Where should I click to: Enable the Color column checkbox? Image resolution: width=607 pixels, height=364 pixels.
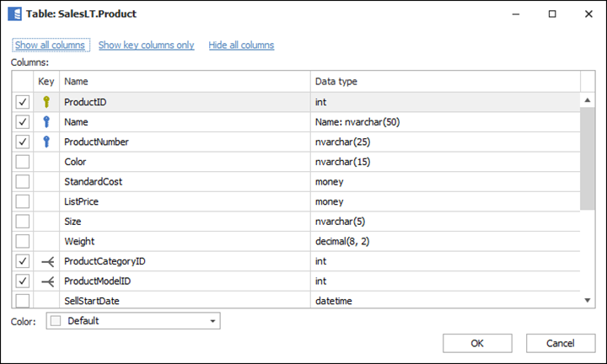tap(23, 162)
